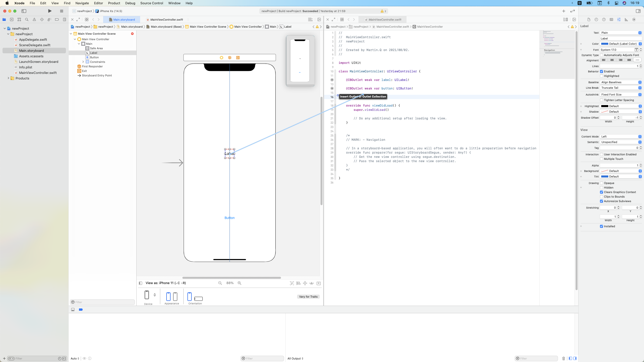Click the Library plus button in toolbar

click(563, 11)
